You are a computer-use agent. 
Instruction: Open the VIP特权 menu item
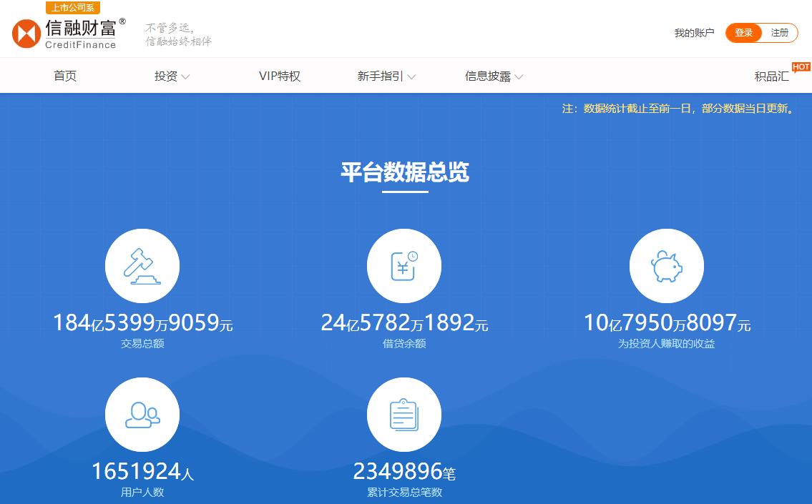(x=280, y=76)
